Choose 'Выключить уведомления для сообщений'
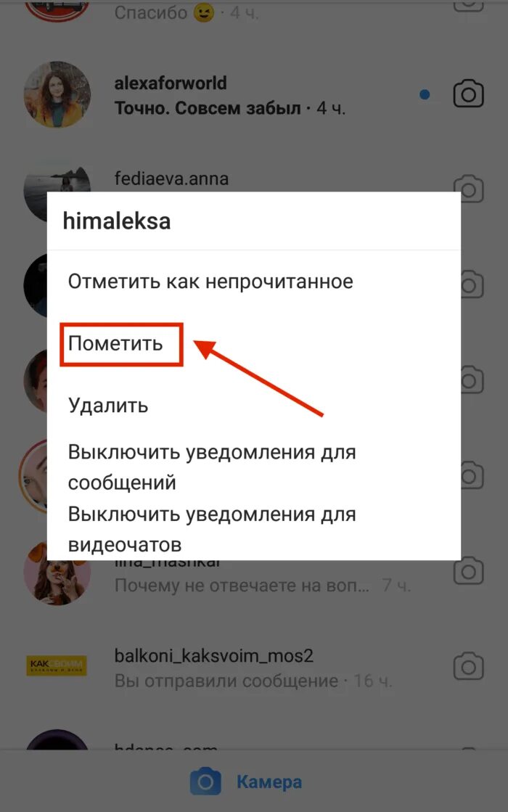Image resolution: width=508 pixels, height=812 pixels. (x=212, y=467)
